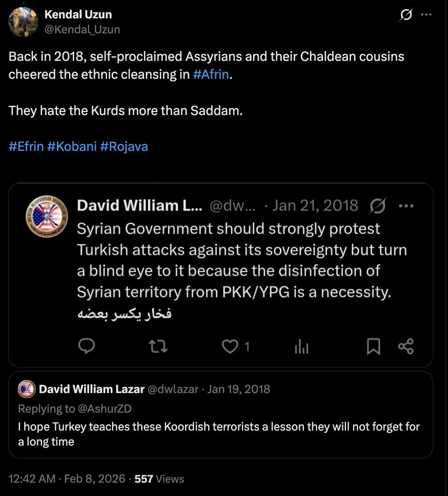448x496 pixels.
Task: Open David William Lazar's name in reply
Action: click(x=92, y=389)
